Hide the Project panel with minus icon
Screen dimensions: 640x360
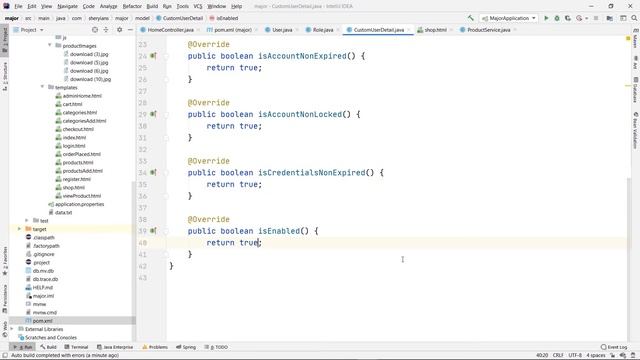130,30
